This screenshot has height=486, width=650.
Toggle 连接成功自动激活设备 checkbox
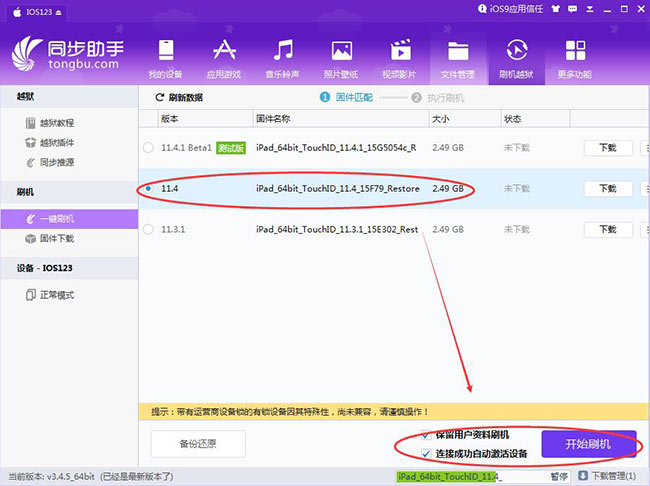pos(426,454)
